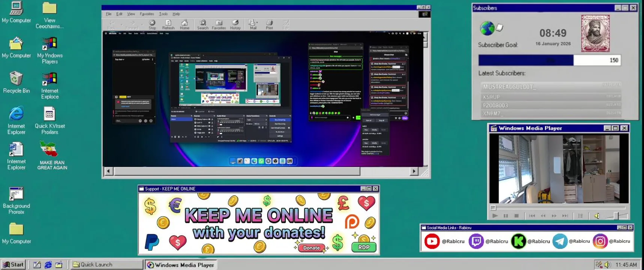Open the File menu

pyautogui.click(x=109, y=14)
